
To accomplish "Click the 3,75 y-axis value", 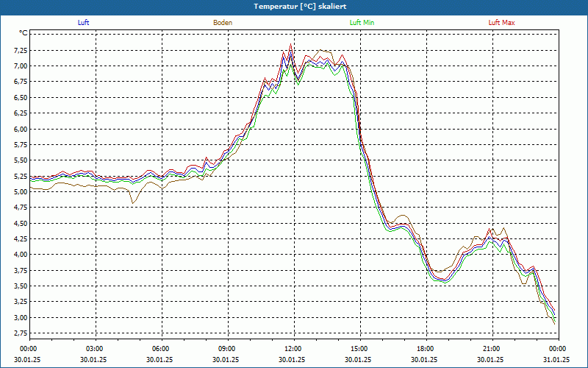I will tap(21, 270).
